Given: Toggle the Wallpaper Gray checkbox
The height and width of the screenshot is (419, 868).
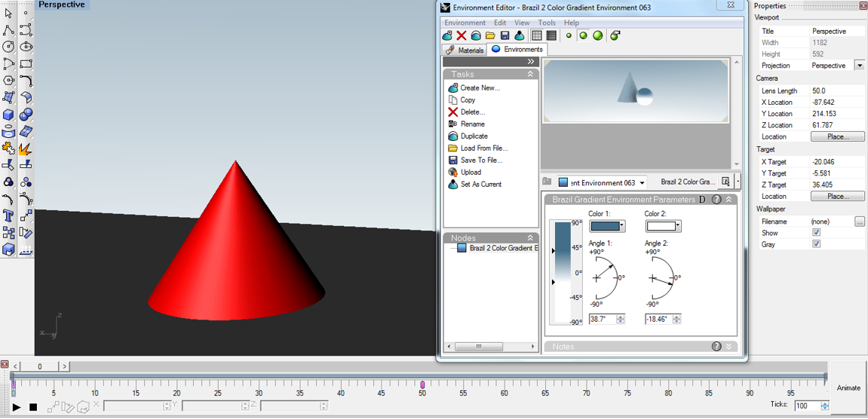Looking at the screenshot, I should [x=816, y=244].
